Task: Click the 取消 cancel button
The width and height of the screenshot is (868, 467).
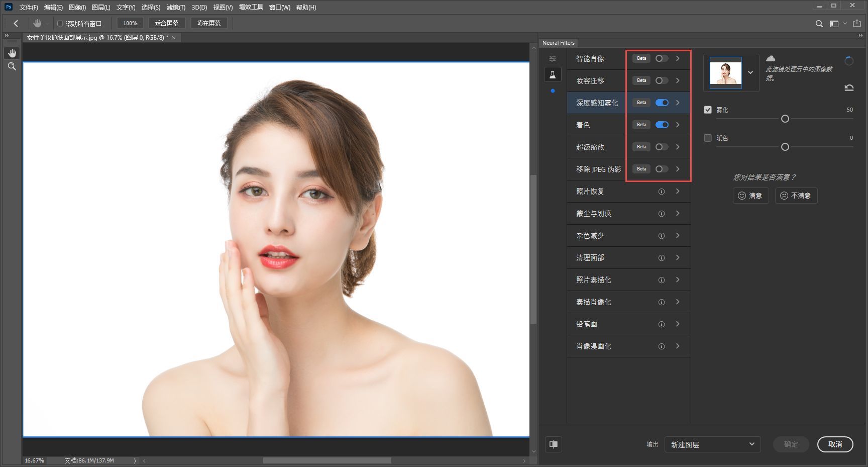Action: coord(835,444)
